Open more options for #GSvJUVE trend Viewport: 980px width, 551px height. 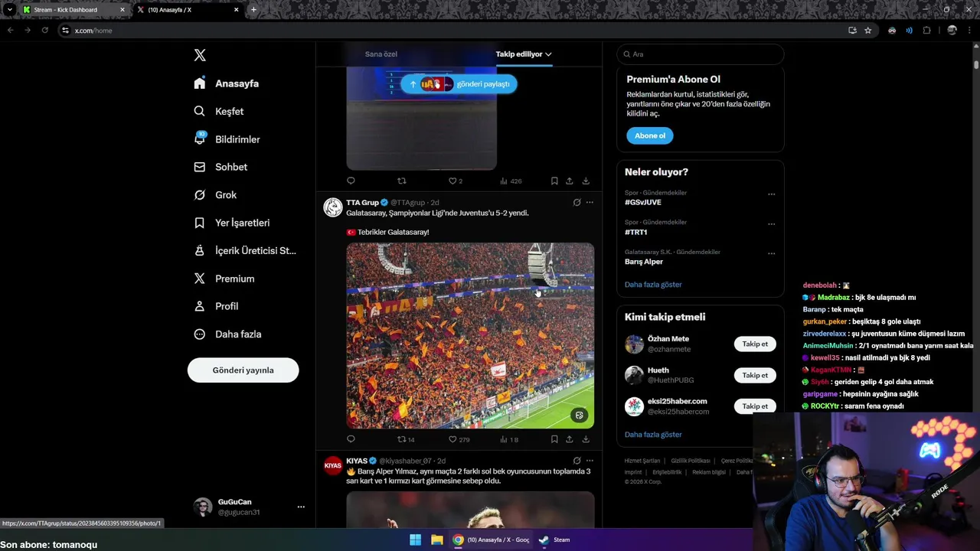(772, 194)
